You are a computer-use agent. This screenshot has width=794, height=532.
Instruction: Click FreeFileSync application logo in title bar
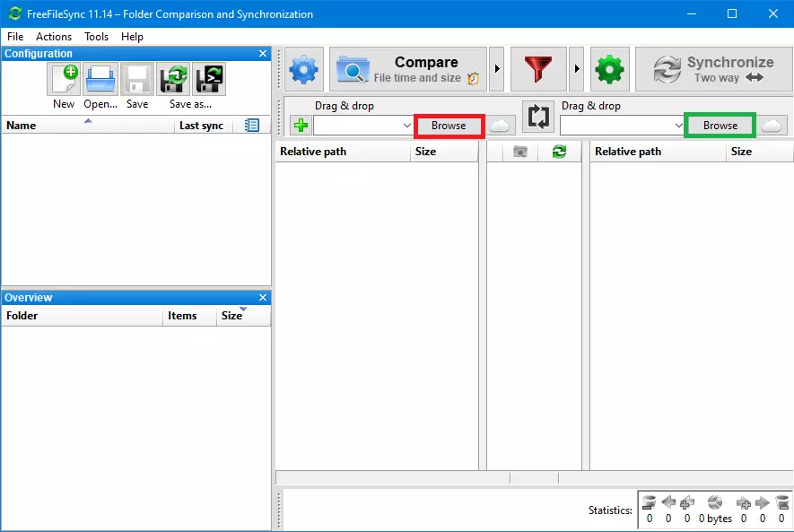click(14, 13)
